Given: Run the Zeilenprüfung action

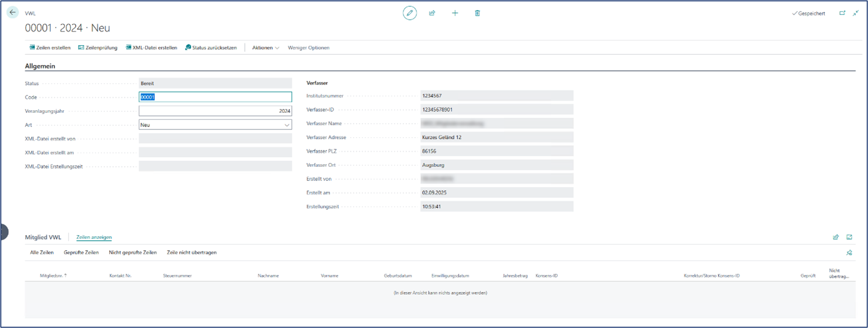Looking at the screenshot, I should [x=98, y=48].
